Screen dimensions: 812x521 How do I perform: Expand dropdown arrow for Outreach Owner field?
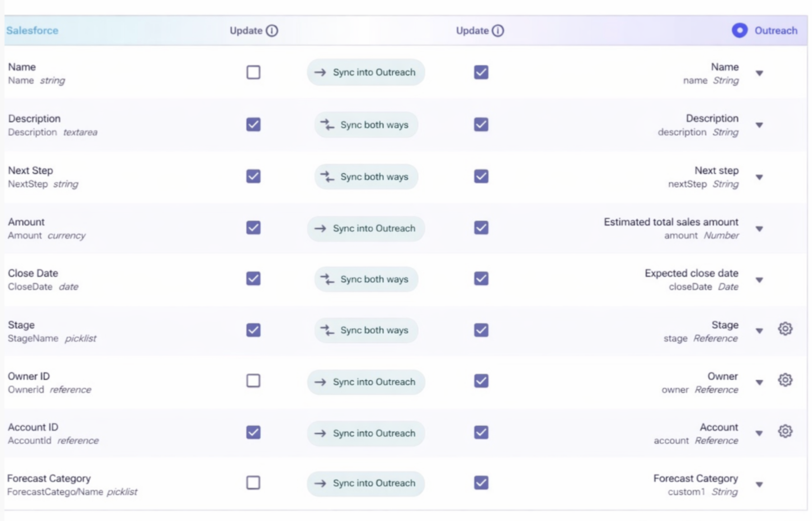[x=760, y=382]
